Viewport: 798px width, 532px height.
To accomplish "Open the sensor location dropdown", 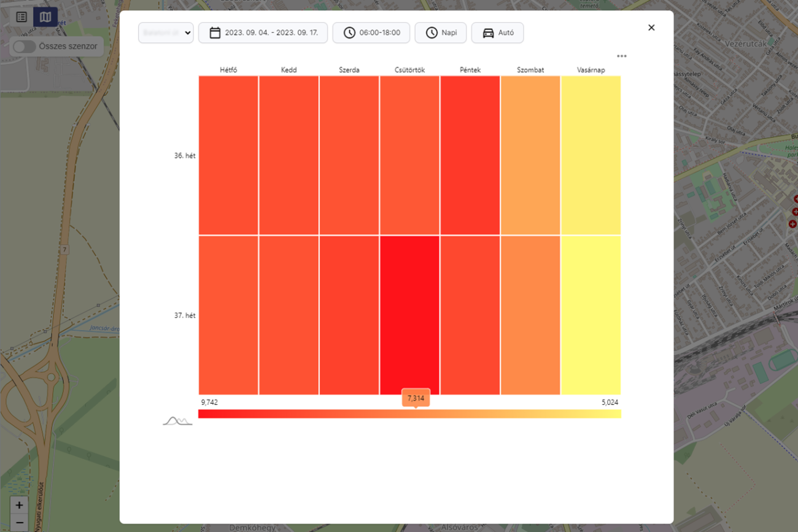I will tap(166, 33).
